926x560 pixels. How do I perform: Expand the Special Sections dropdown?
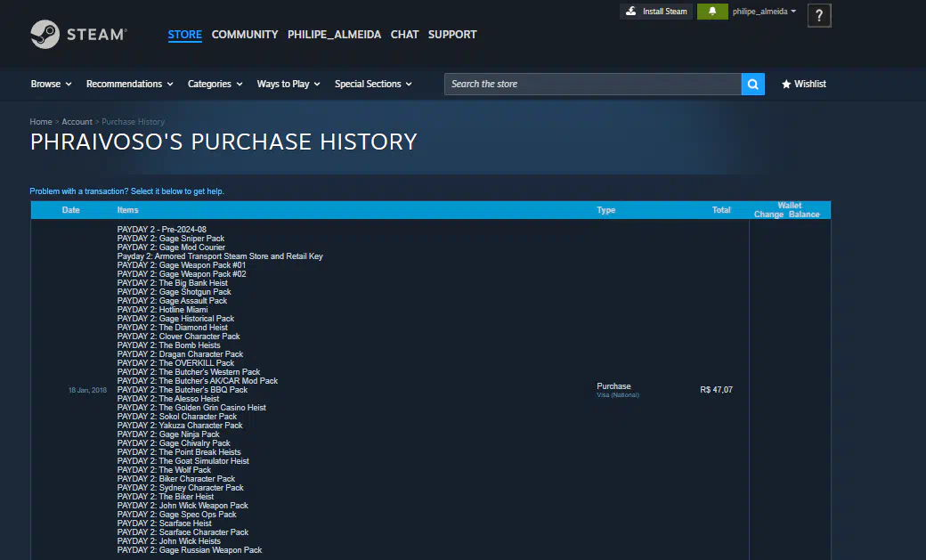coord(373,84)
